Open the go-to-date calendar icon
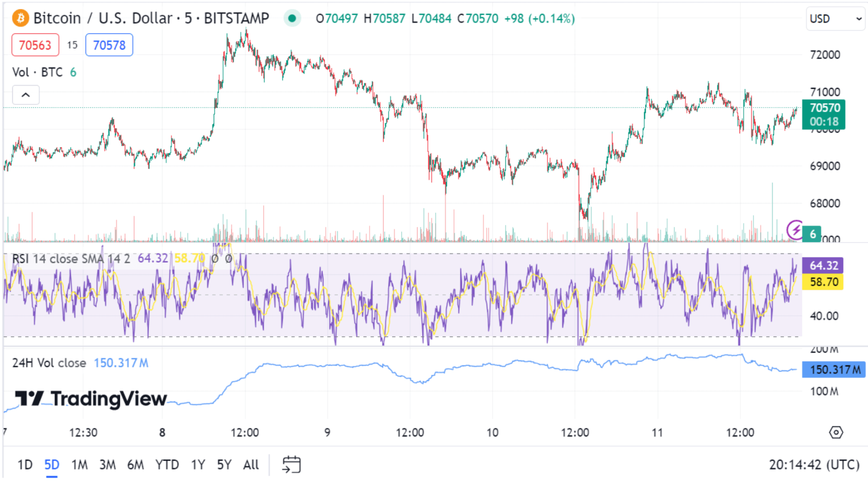 292,464
